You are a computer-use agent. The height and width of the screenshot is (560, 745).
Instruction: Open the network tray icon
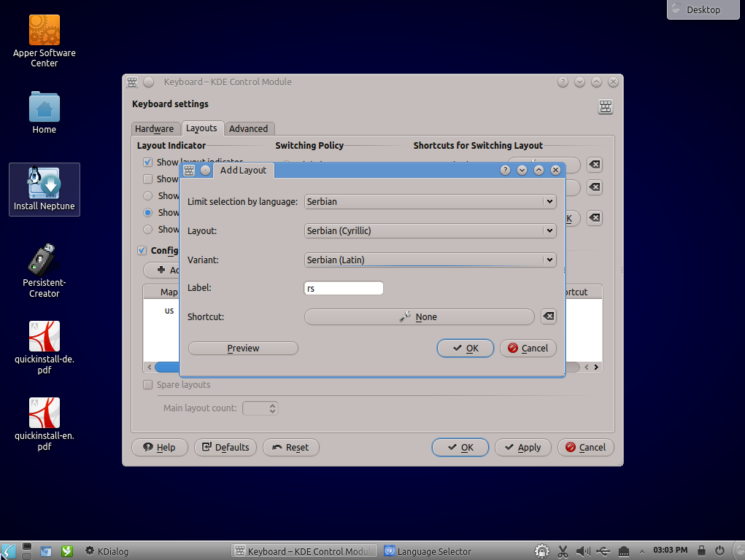(623, 551)
